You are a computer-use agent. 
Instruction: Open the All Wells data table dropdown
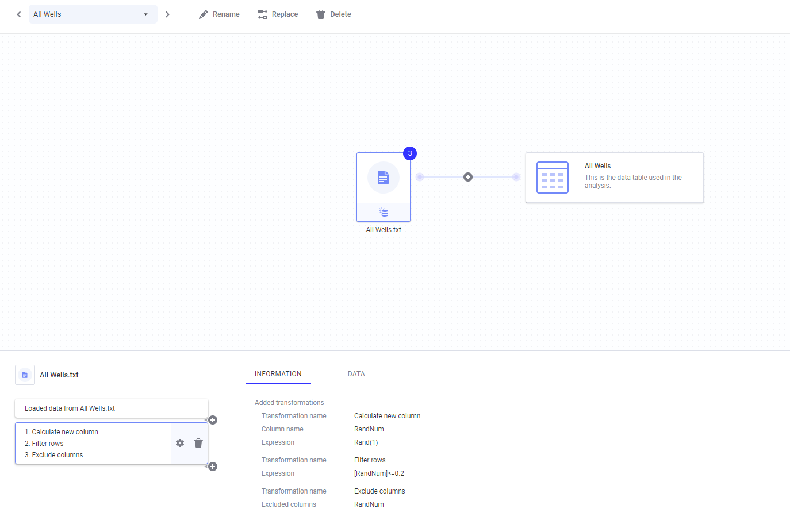coord(93,14)
